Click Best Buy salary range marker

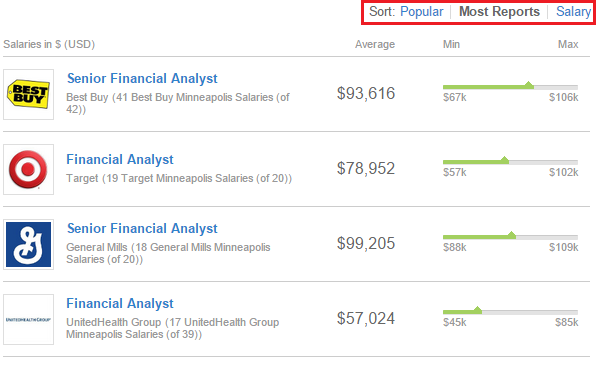tap(528, 85)
